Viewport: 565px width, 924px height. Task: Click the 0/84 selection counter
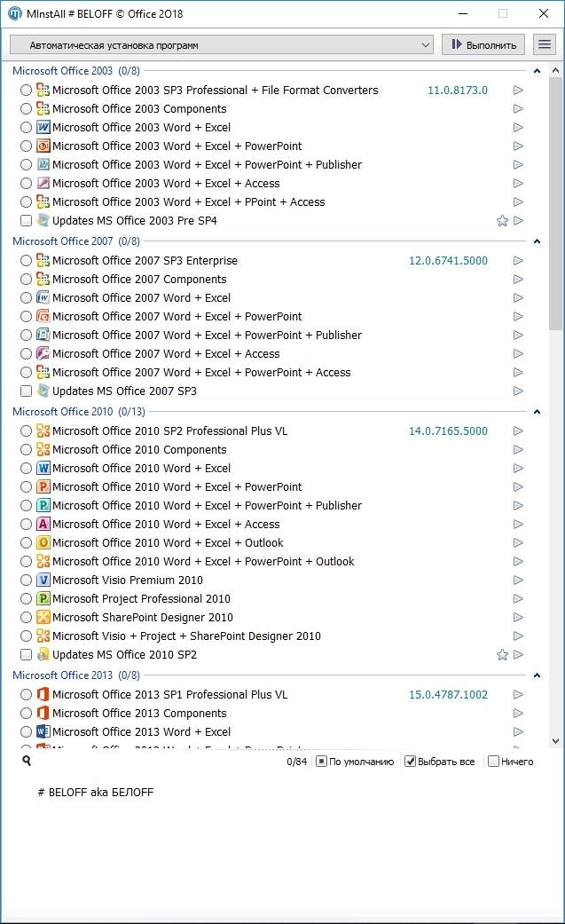pos(296,762)
